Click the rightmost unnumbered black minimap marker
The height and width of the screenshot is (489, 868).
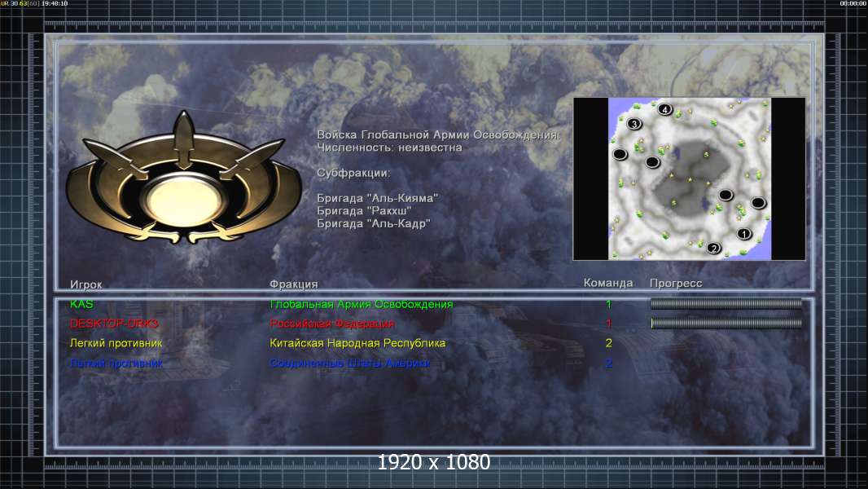[x=758, y=203]
